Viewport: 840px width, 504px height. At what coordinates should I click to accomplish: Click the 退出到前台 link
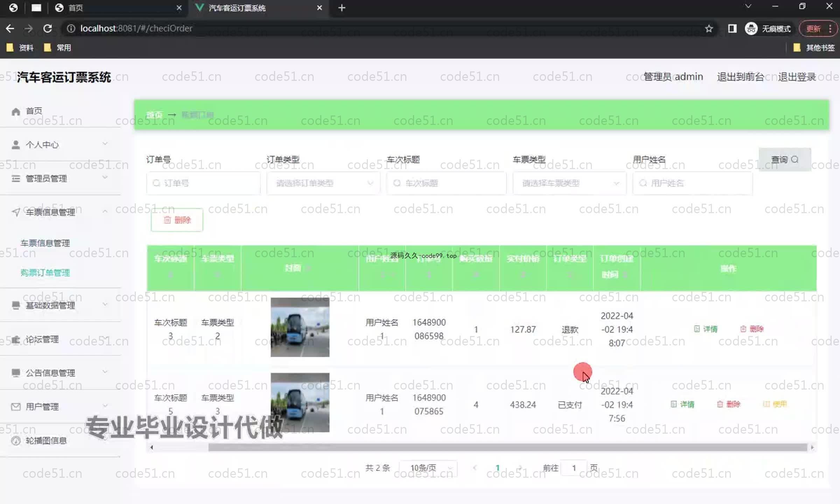click(740, 77)
